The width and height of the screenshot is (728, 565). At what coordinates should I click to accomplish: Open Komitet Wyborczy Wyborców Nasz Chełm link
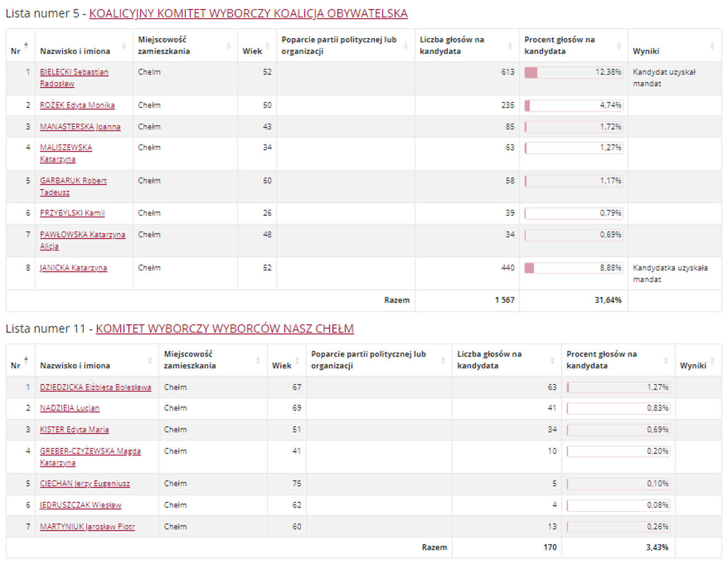click(224, 329)
